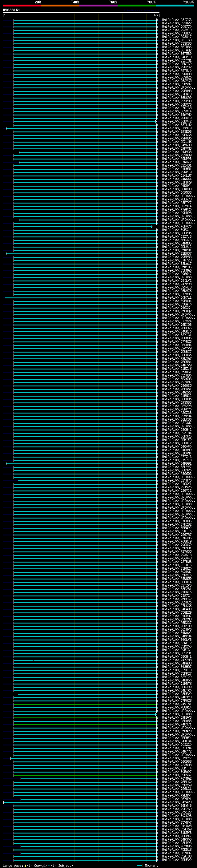
Task: Open hit UniRef100_C5XYN1
Action: click(x=176, y=60)
